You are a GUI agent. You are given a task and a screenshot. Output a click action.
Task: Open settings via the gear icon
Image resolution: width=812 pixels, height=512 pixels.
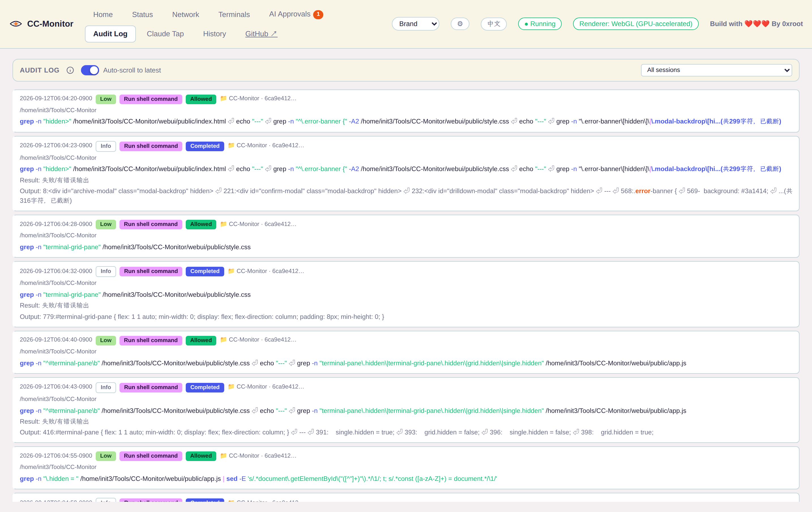pos(460,24)
